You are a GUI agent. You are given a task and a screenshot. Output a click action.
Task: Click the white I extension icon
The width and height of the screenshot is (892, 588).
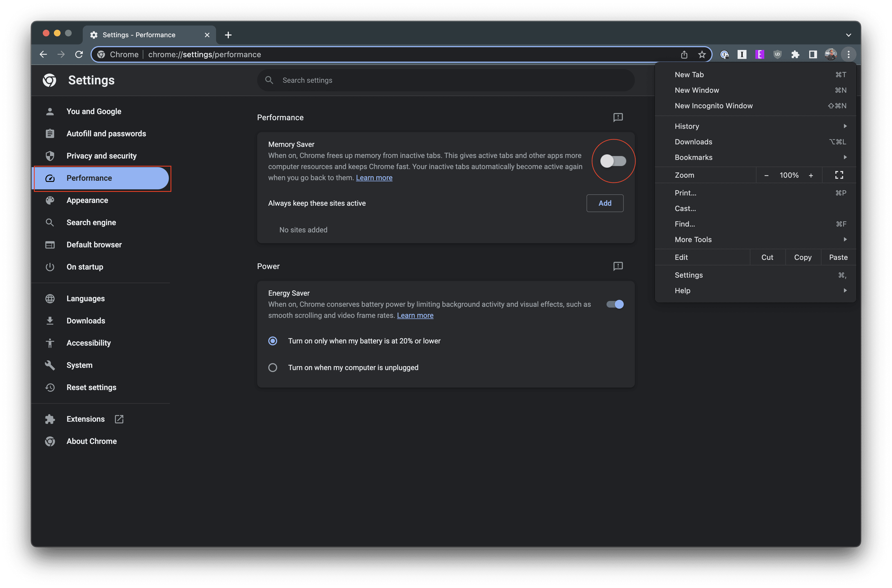point(741,54)
